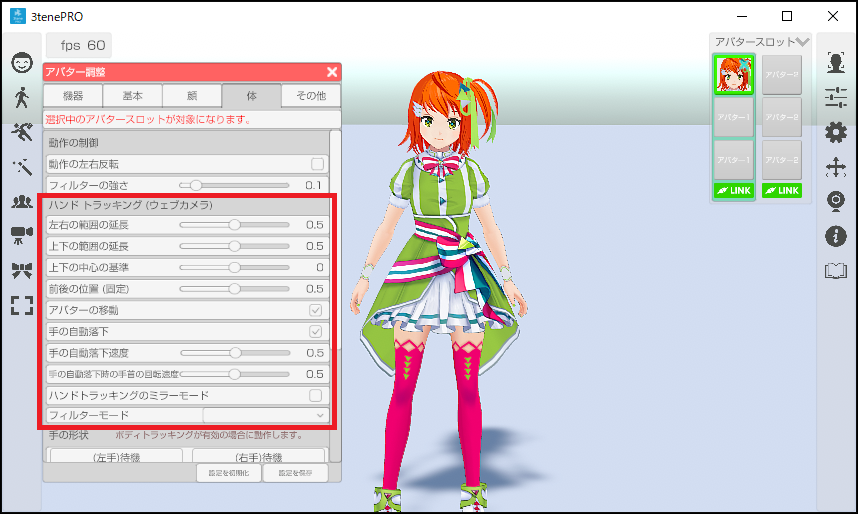
Task: Open the フィルターモード dropdown
Action: pyautogui.click(x=266, y=415)
